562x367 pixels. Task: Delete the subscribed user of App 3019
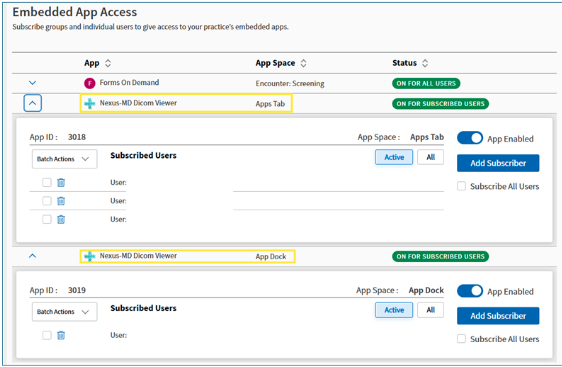point(61,335)
